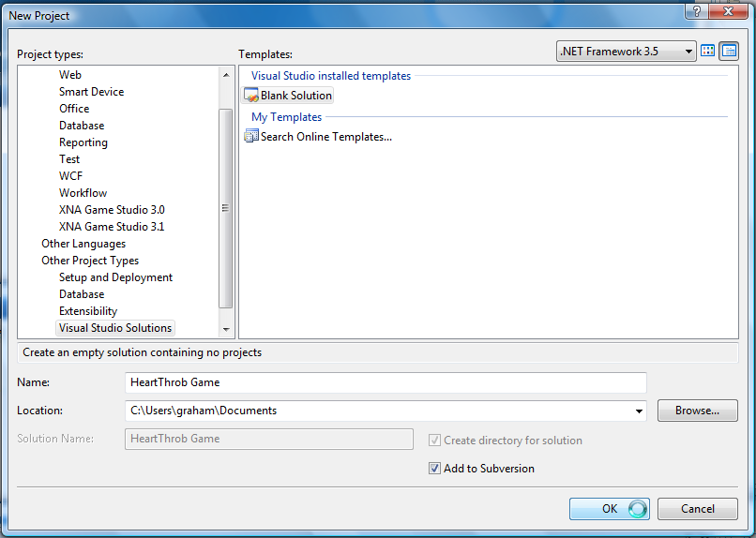Click OK to create the solution
756x538 pixels.
click(610, 509)
